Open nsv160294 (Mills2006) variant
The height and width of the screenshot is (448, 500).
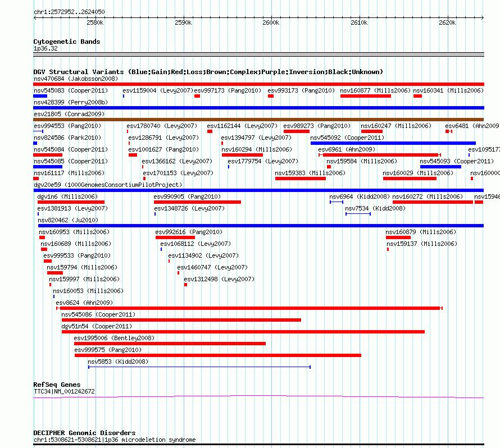pos(242,155)
